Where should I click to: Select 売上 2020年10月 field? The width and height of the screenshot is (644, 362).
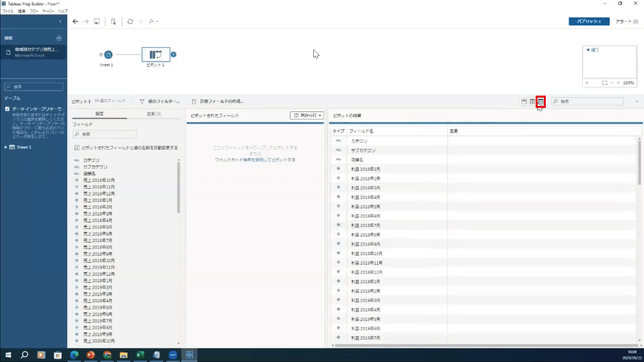[x=99, y=341]
